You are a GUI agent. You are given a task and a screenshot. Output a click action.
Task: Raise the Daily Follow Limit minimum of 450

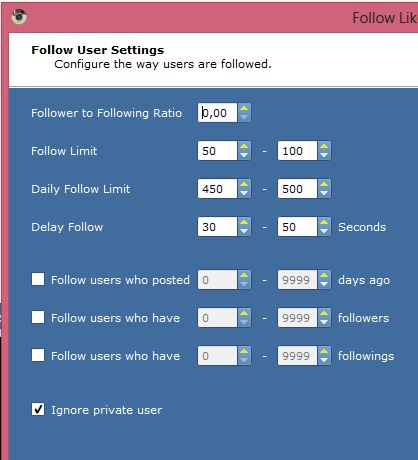244,184
